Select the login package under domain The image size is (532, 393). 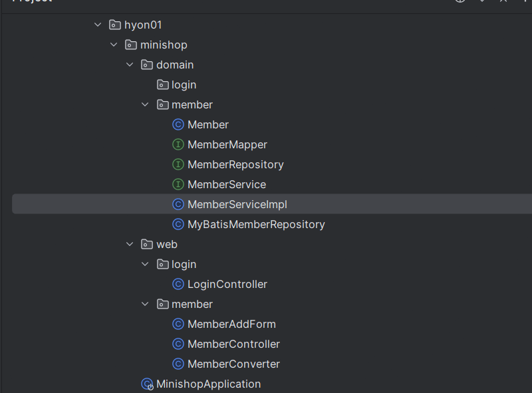[184, 85]
